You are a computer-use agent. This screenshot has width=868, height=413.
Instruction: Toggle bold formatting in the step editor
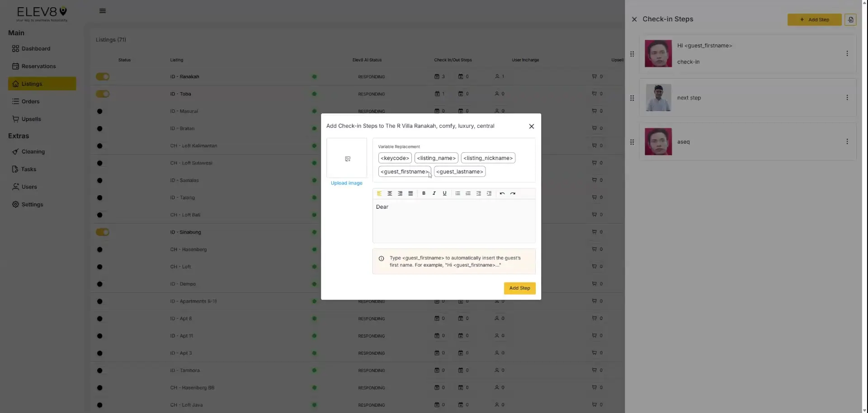[x=424, y=193]
